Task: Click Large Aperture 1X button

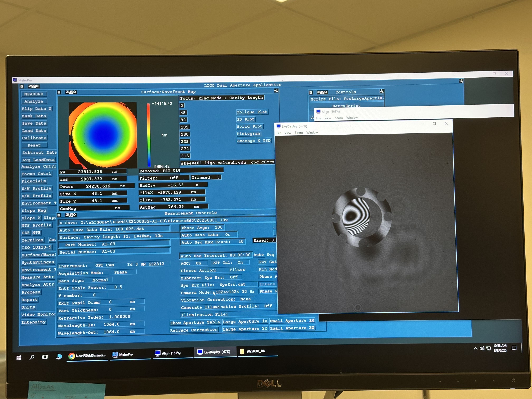Action: pos(245,321)
